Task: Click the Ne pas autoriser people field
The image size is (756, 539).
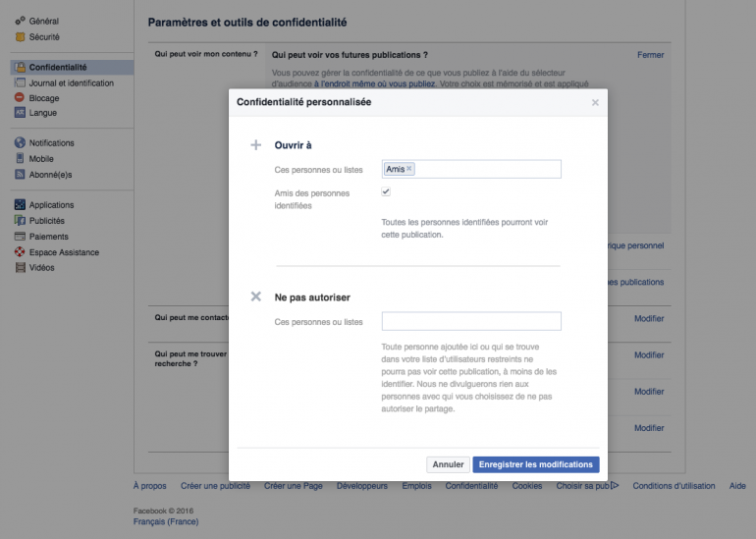Action: (x=471, y=321)
